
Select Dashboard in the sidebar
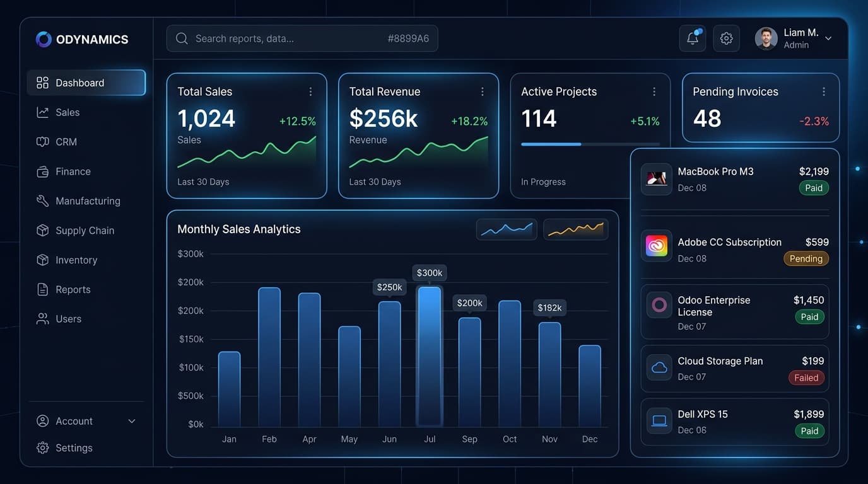[86, 83]
